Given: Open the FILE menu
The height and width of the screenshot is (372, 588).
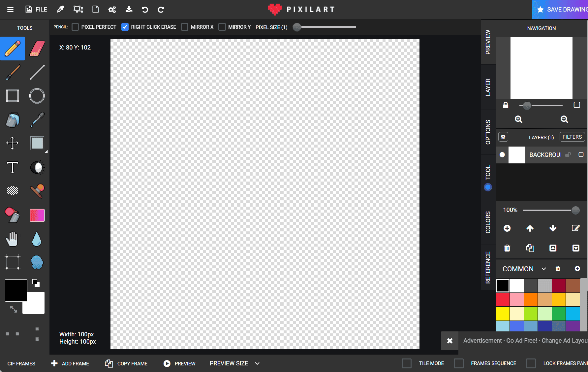Looking at the screenshot, I should (36, 10).
